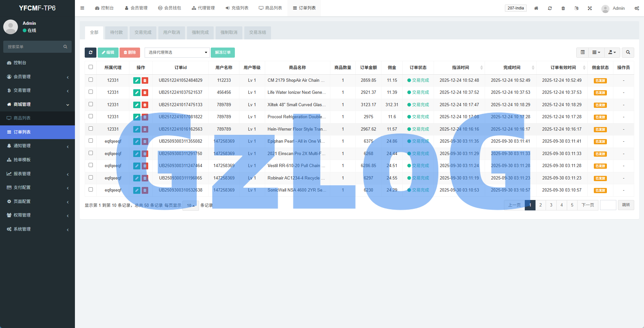
Task: Click the green edit pencil for order UB2512241052484829
Action: point(136,80)
